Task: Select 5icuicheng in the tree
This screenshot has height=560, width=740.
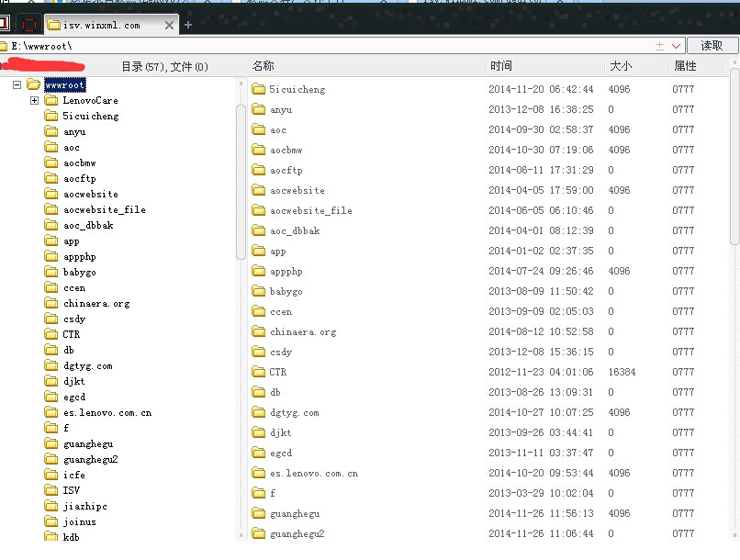Action: 91,116
